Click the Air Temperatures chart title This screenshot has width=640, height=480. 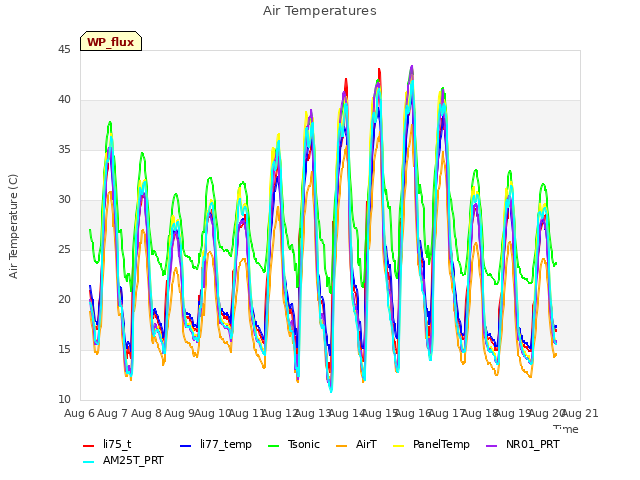[320, 11]
